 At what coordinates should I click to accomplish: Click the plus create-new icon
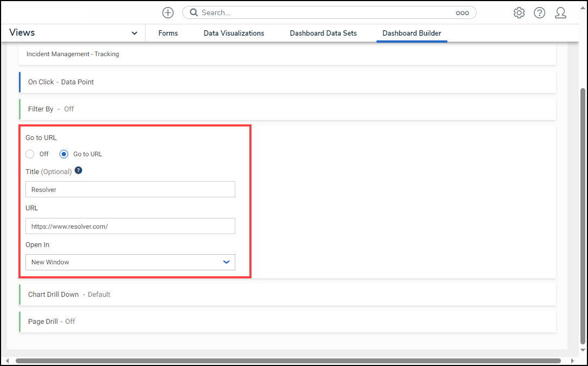[x=168, y=13]
